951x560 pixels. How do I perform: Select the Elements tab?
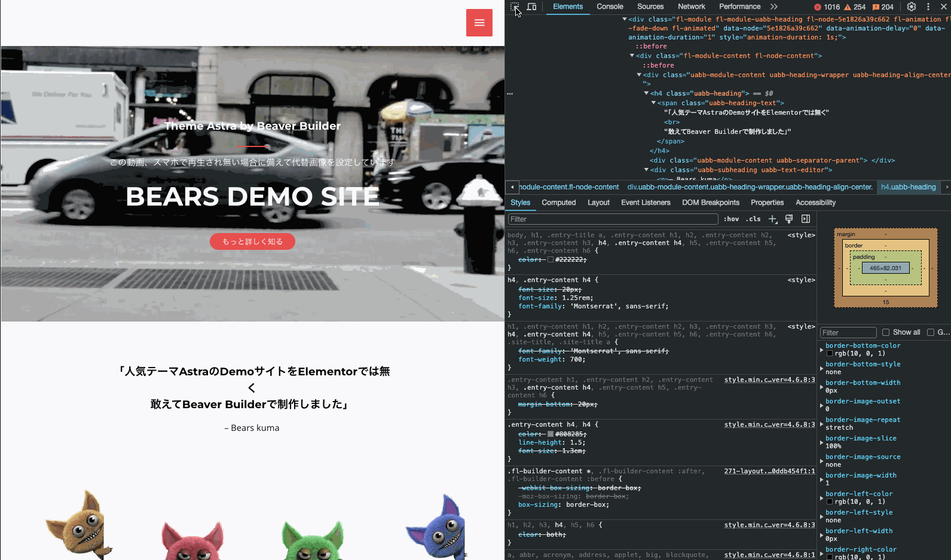(x=568, y=7)
